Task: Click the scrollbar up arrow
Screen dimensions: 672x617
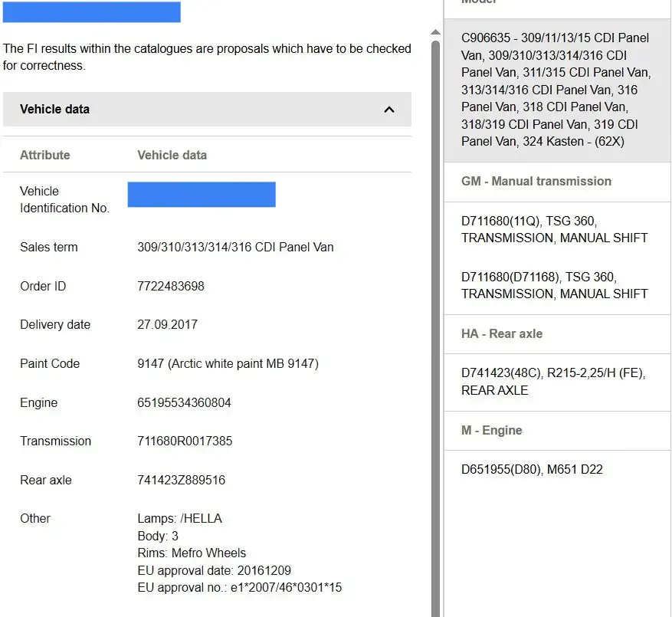Action: [x=435, y=32]
